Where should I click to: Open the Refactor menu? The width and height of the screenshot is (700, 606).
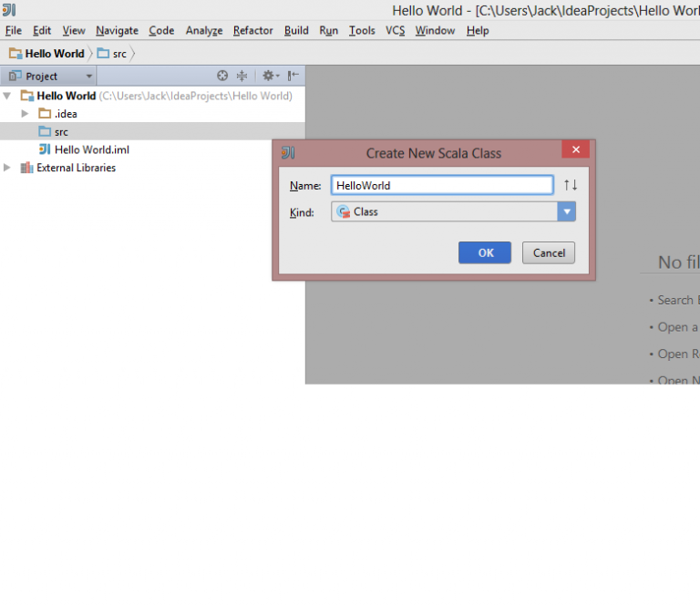click(252, 30)
